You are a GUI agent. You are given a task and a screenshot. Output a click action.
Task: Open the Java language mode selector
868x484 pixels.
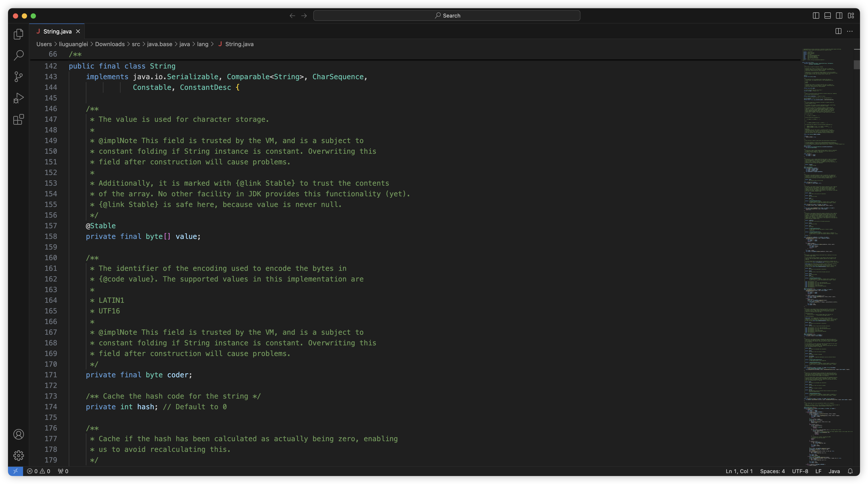point(834,471)
